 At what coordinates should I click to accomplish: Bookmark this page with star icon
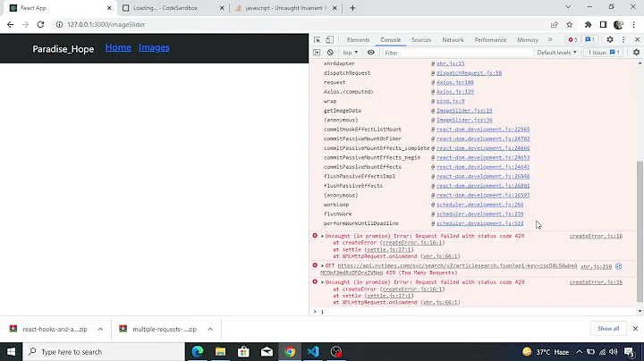coord(569,25)
